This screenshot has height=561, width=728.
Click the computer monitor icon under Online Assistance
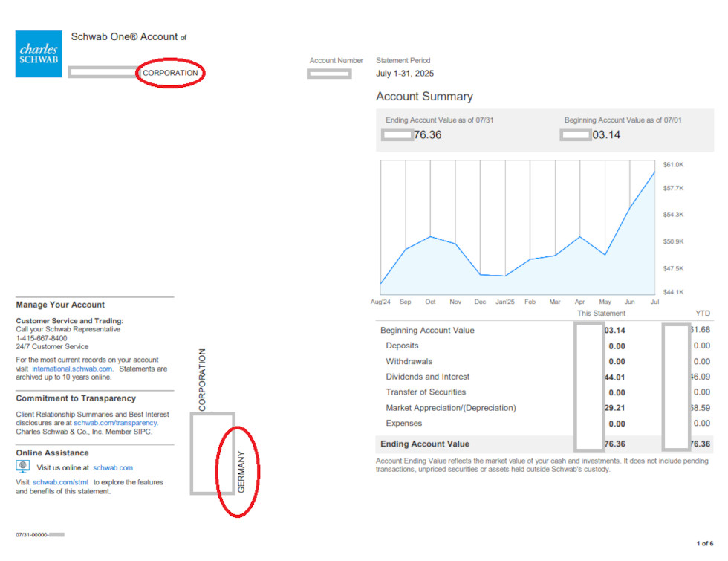click(x=23, y=466)
